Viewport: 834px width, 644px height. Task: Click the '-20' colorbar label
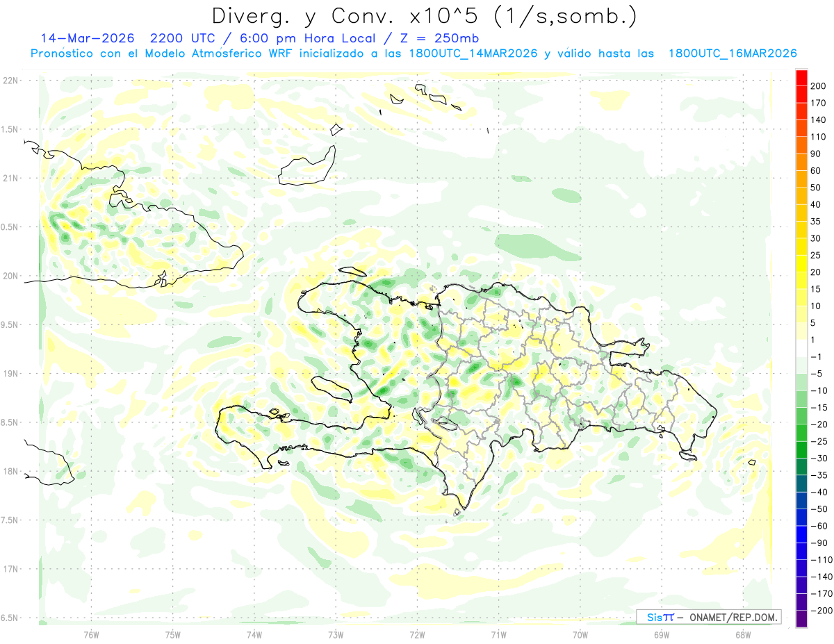click(819, 424)
